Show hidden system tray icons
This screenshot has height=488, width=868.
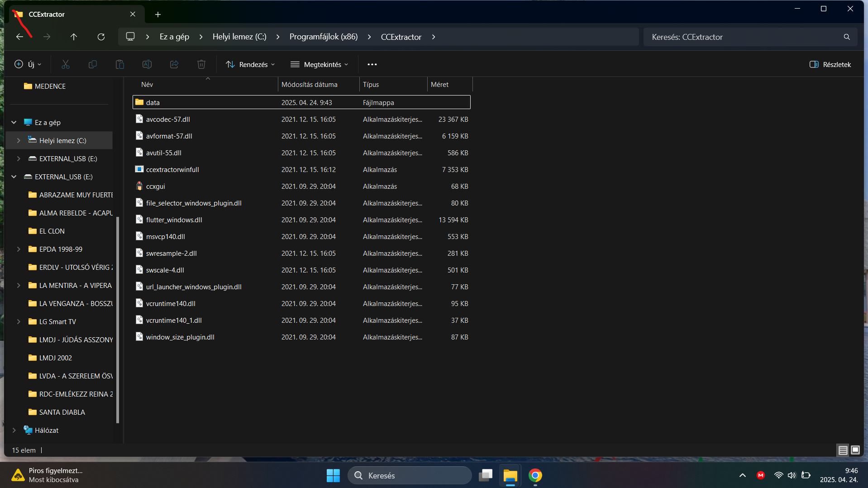[x=742, y=475]
